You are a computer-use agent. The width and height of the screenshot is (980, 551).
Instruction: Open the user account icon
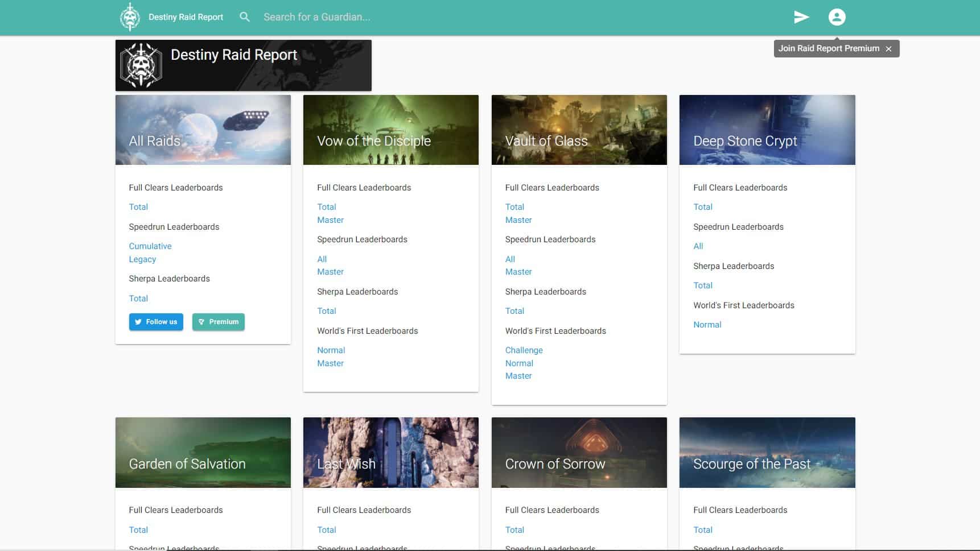(x=837, y=17)
